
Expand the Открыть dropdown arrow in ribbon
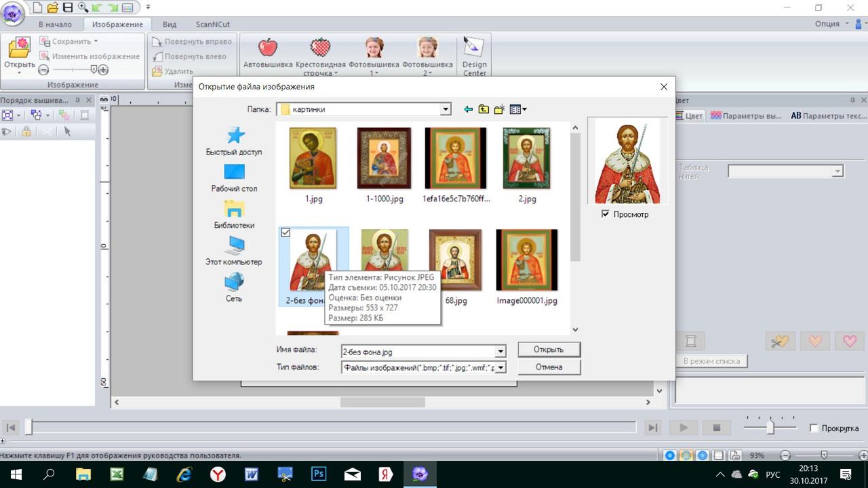tap(20, 73)
